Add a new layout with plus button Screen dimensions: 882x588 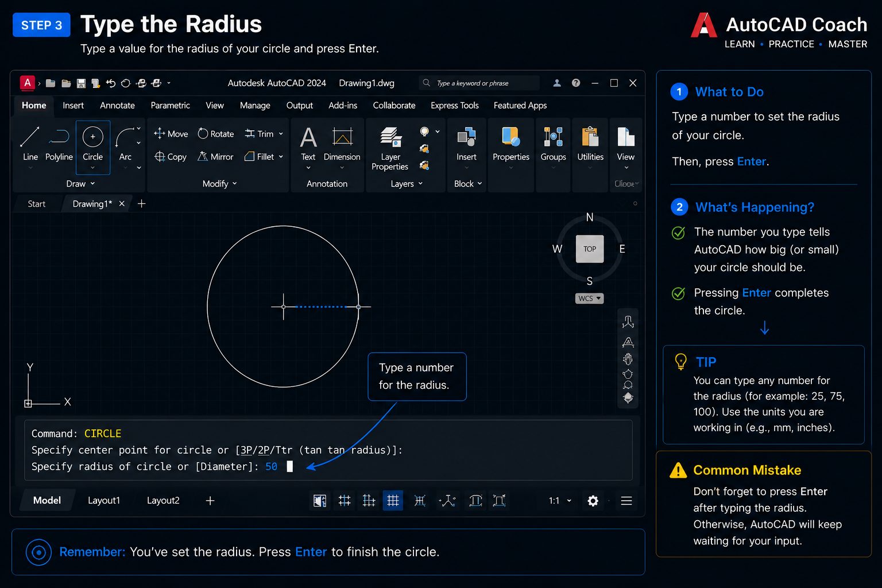(210, 501)
